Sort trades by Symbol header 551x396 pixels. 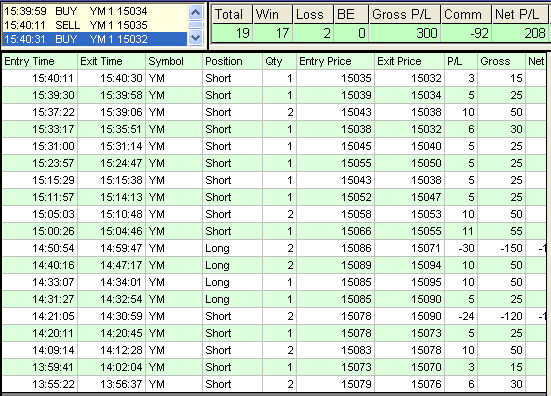(x=174, y=61)
